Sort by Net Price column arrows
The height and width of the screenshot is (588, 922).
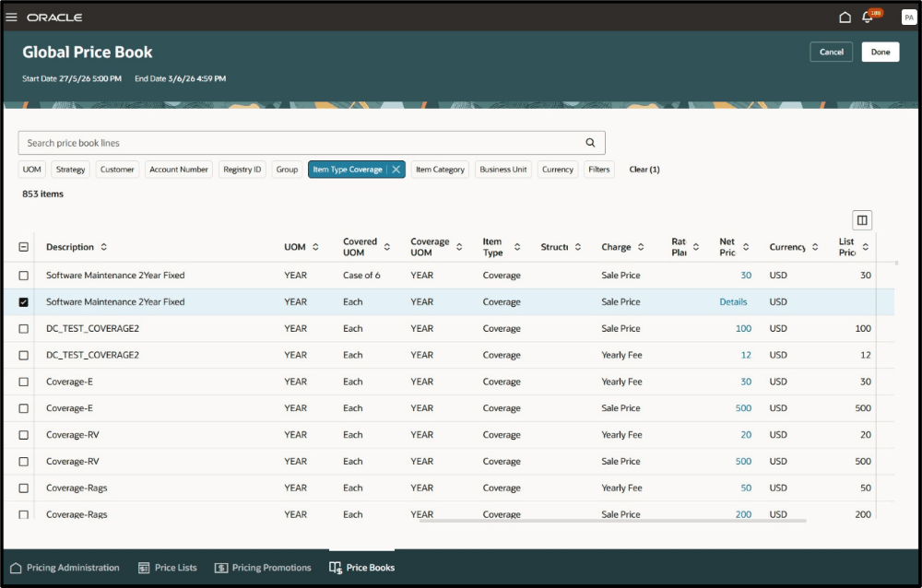tap(746, 247)
